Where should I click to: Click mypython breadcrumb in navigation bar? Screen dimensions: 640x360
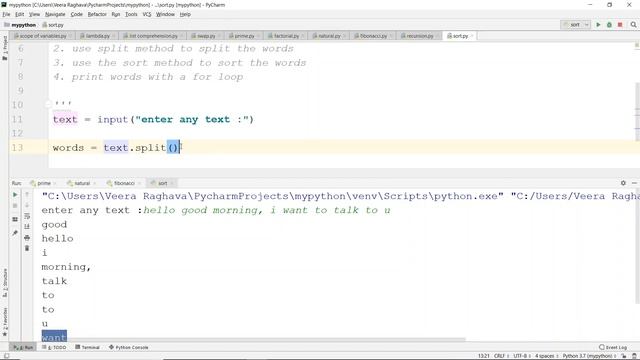pos(20,25)
